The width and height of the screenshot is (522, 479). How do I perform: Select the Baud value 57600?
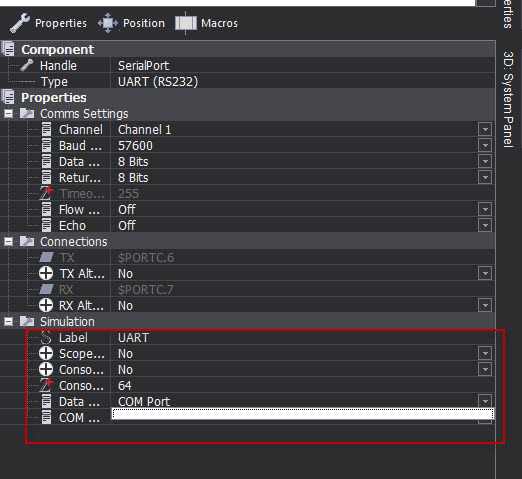(135, 146)
